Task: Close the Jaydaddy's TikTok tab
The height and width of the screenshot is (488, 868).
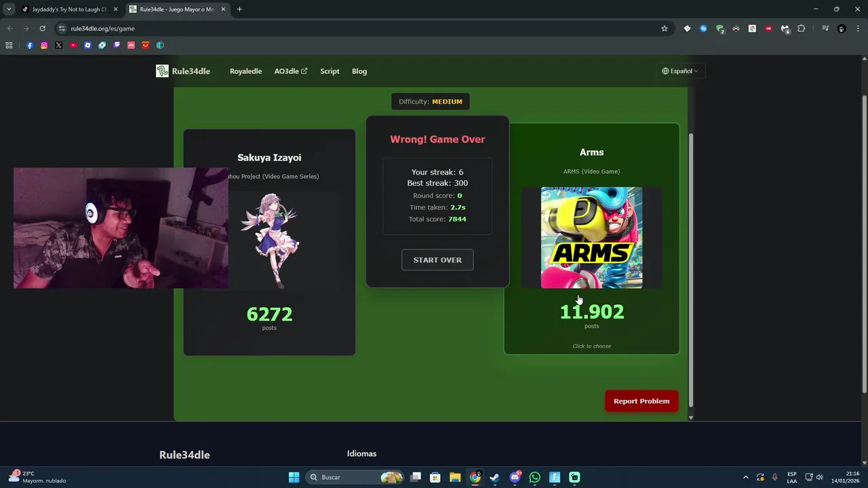Action: [116, 9]
